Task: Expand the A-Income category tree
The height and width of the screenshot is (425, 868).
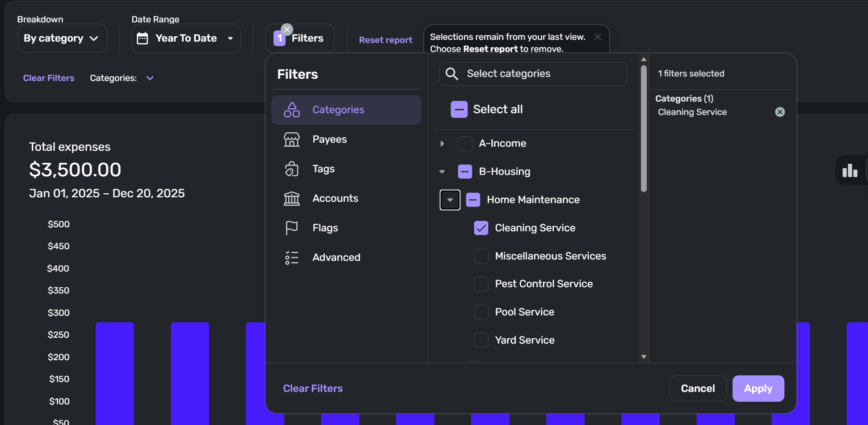Action: pyautogui.click(x=442, y=144)
